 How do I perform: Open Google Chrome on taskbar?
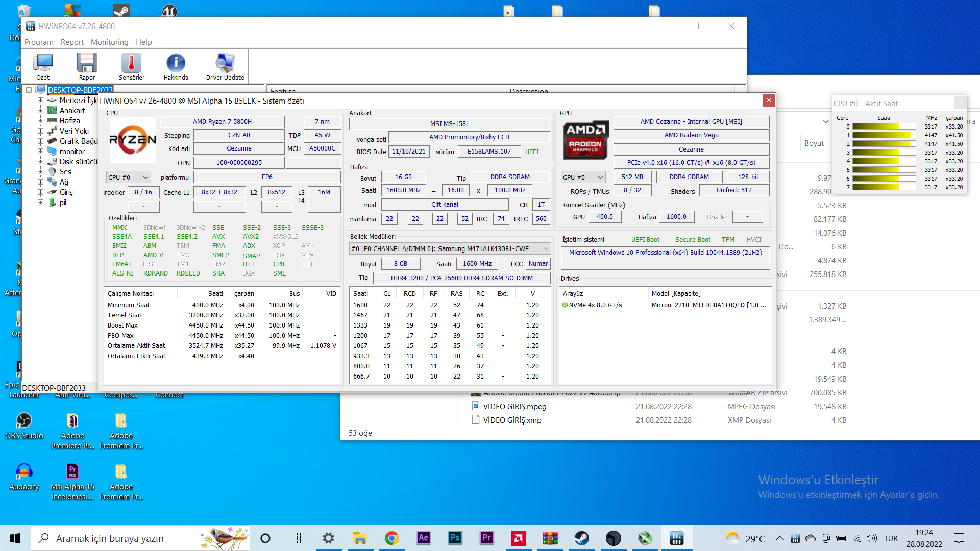coord(391,538)
